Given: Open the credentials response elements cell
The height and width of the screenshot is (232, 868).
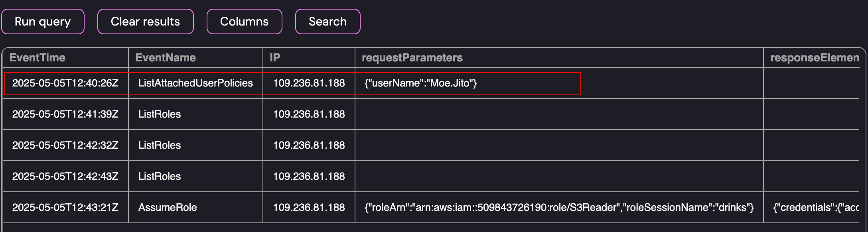Looking at the screenshot, I should [815, 207].
